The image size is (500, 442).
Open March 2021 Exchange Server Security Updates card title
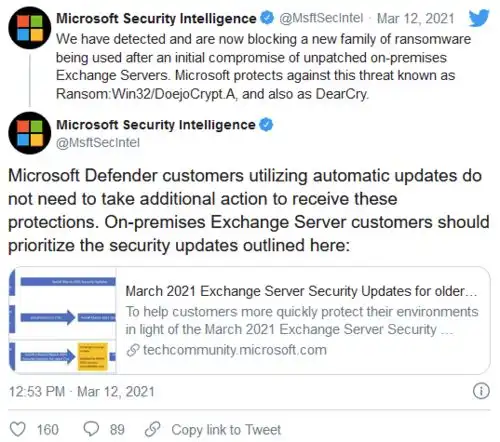[x=301, y=291]
